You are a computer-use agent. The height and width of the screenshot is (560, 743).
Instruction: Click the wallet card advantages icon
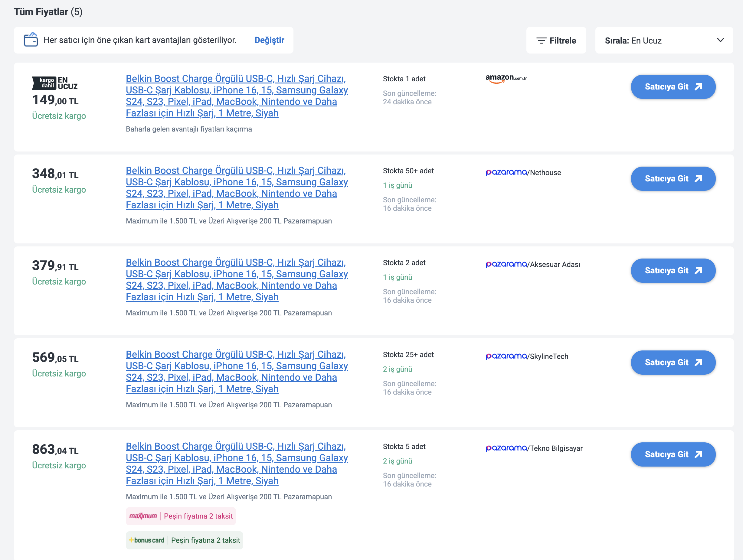point(31,40)
